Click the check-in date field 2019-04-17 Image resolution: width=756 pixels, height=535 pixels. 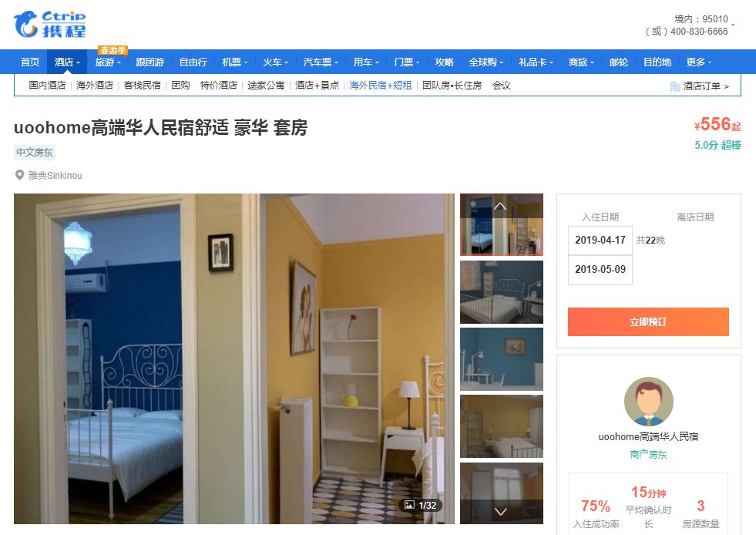600,241
